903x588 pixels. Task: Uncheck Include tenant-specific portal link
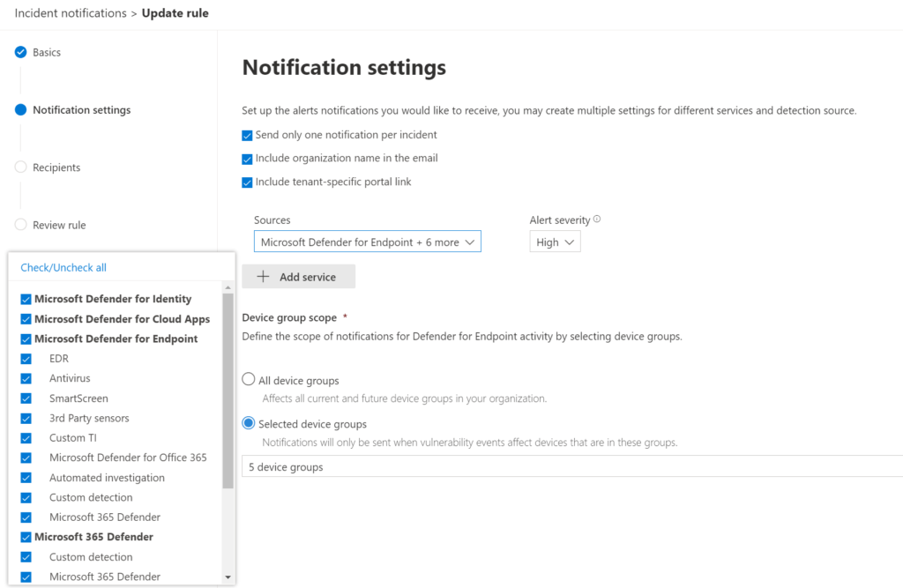pyautogui.click(x=247, y=182)
